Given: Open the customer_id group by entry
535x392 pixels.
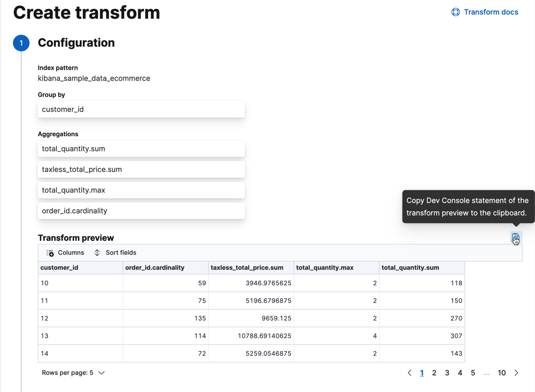Looking at the screenshot, I should [141, 109].
